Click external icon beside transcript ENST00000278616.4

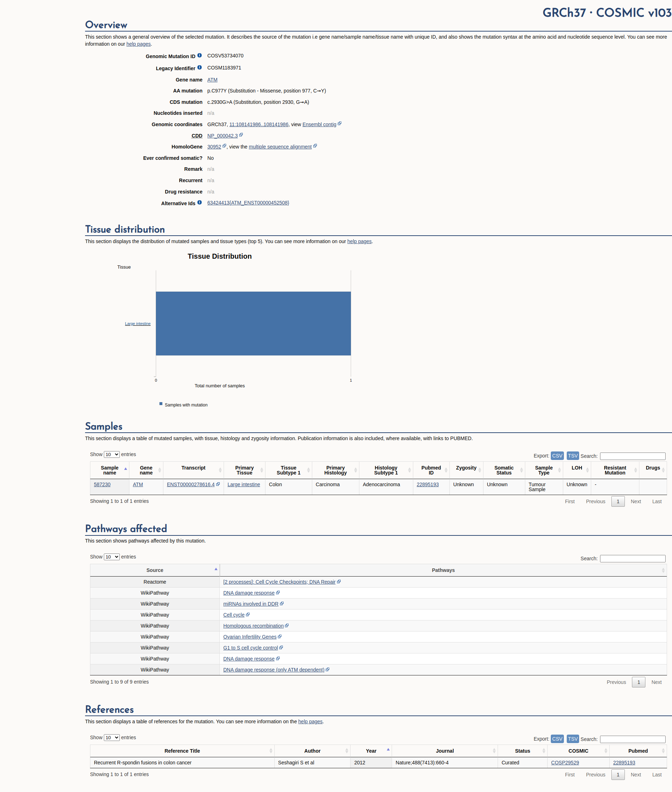[218, 484]
